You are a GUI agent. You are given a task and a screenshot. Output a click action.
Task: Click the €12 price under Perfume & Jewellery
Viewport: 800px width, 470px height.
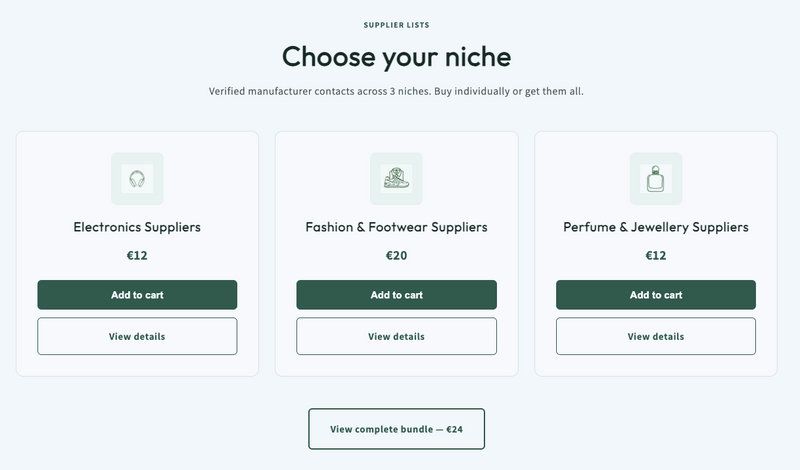(x=656, y=255)
